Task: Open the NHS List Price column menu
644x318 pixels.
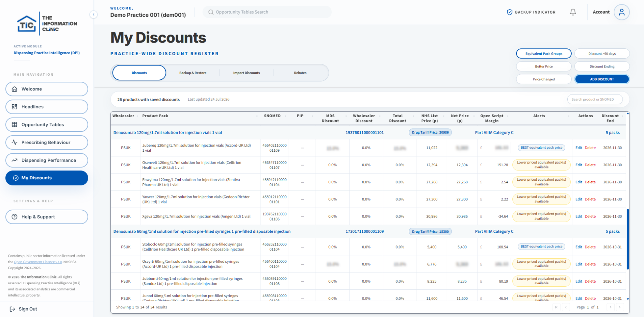Action: click(444, 116)
